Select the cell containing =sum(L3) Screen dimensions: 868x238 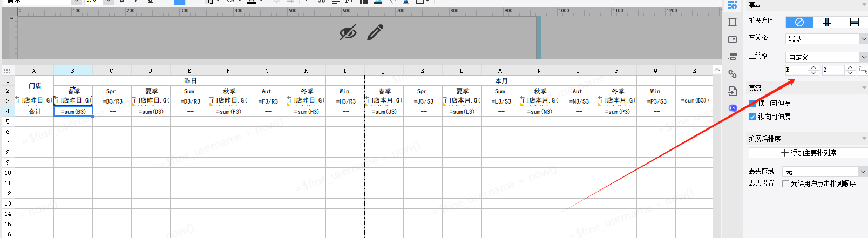462,111
